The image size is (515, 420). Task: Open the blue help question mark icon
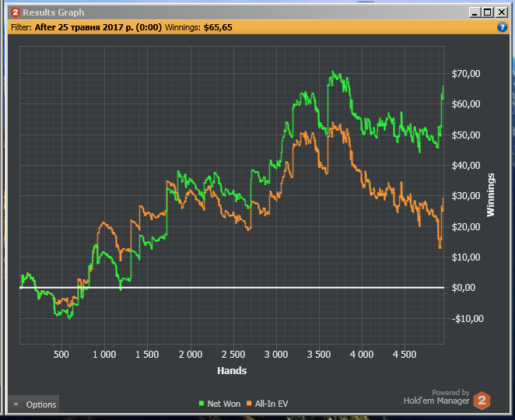(502, 27)
